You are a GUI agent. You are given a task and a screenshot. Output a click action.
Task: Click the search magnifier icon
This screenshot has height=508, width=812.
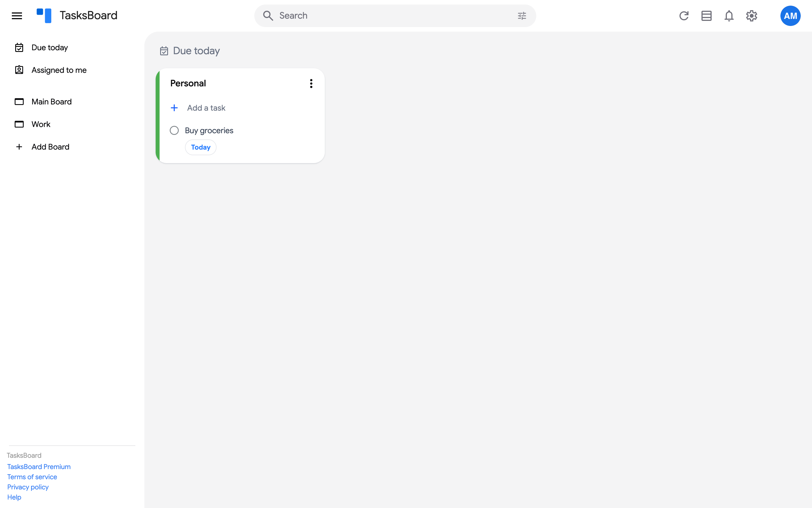click(268, 16)
